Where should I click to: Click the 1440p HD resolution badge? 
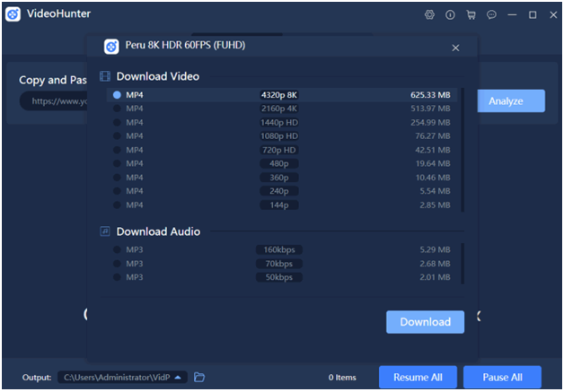(279, 123)
